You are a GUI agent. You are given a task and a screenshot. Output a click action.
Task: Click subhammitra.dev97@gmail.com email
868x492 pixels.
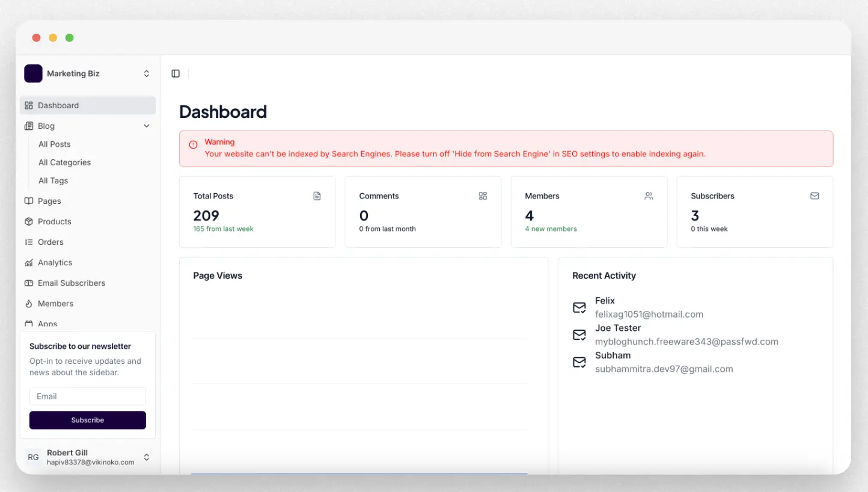(664, 369)
